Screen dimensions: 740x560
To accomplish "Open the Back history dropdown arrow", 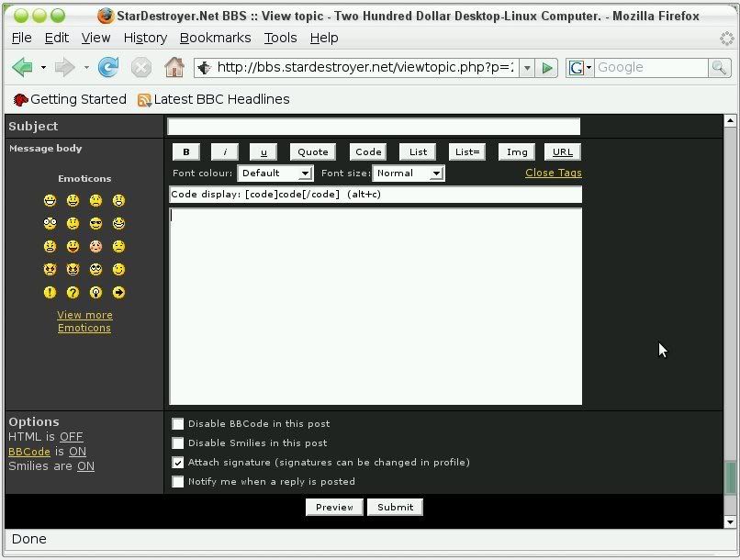I will [x=43, y=67].
